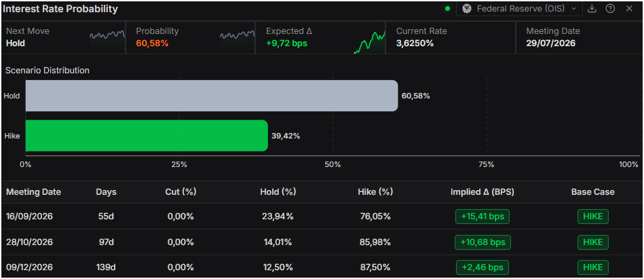Click the Federal Reserve seal icon
This screenshot has height=279, width=644.
click(467, 9)
